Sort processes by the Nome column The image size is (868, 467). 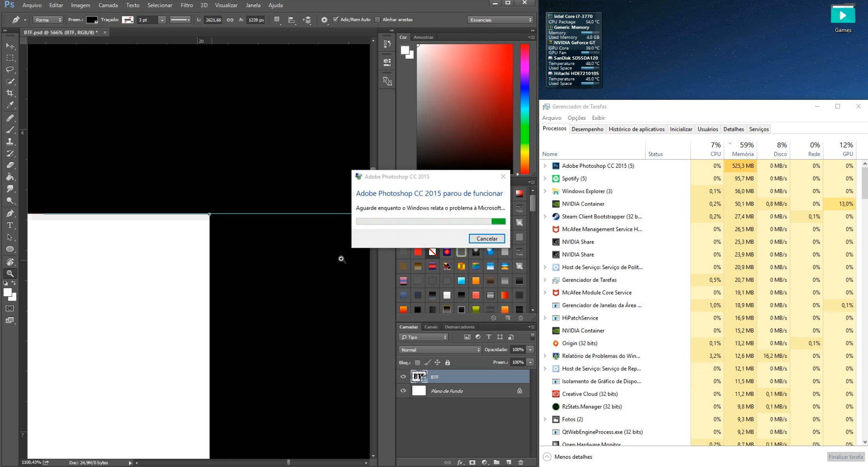(550, 154)
